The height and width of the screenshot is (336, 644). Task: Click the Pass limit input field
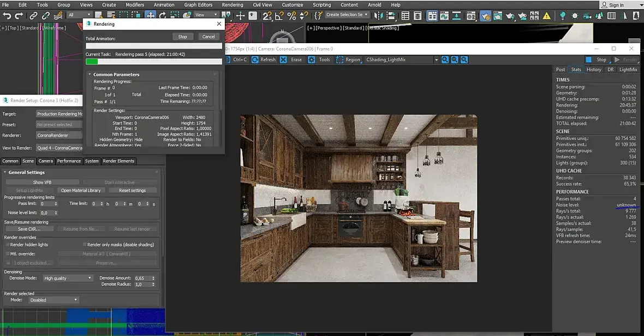click(45, 204)
